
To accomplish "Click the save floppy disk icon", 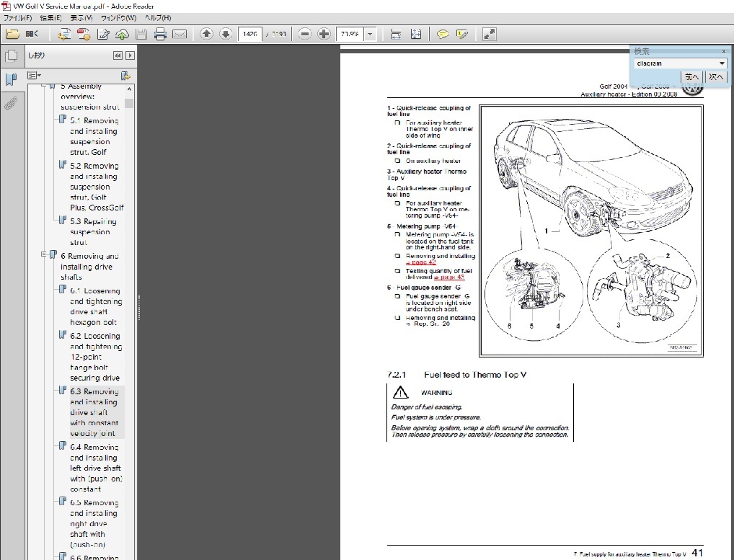I will [x=141, y=34].
